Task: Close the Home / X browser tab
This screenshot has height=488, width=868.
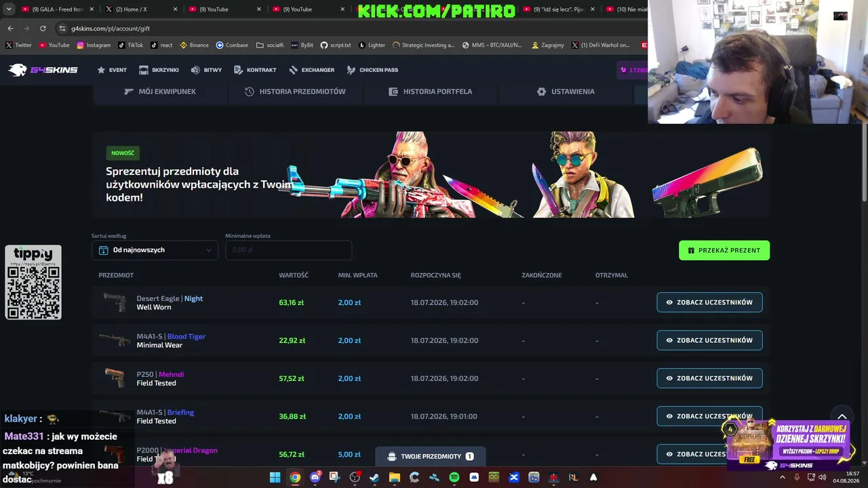Action: click(176, 9)
